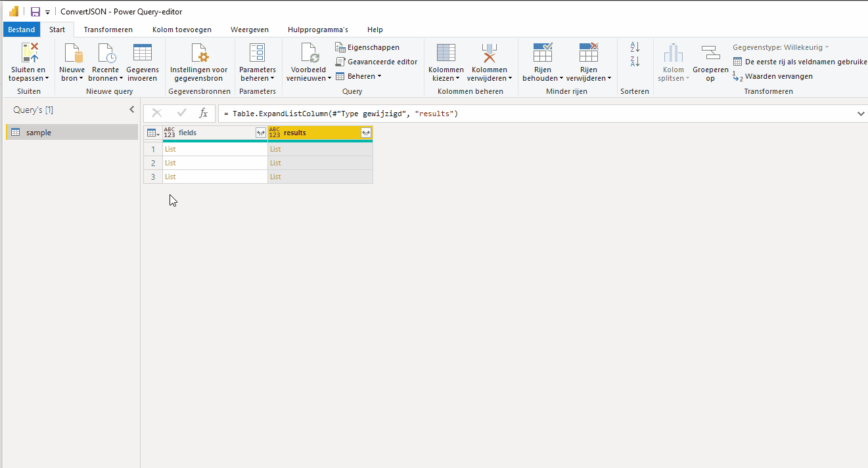Screen dimensions: 868x468
Task: Select the results column header
Action: 320,133
